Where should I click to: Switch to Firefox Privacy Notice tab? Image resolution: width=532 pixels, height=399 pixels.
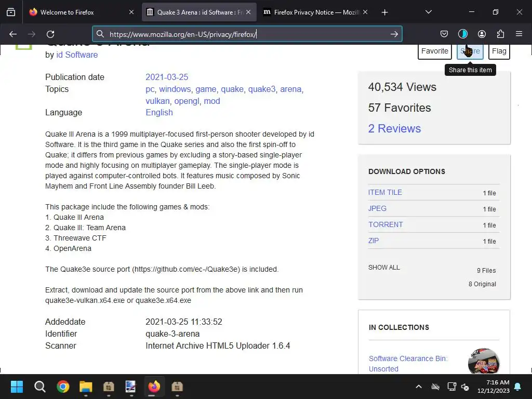(x=316, y=12)
